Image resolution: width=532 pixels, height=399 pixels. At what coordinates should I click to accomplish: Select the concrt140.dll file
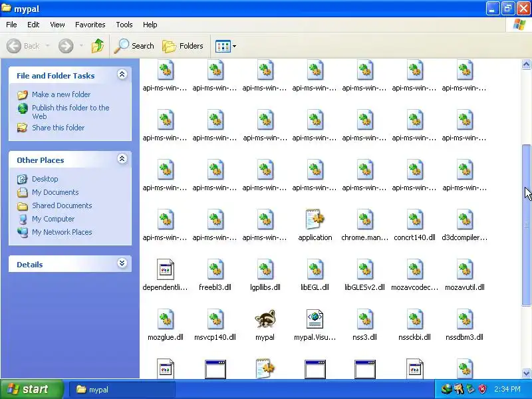414,219
